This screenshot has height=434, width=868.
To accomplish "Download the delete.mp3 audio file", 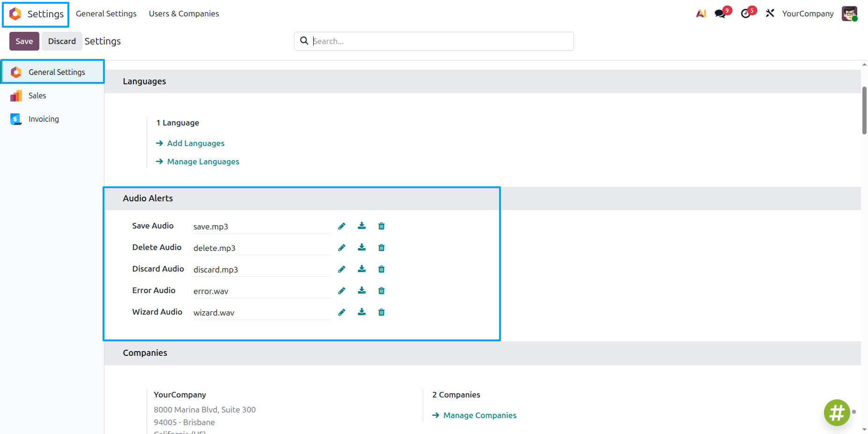I will [362, 247].
